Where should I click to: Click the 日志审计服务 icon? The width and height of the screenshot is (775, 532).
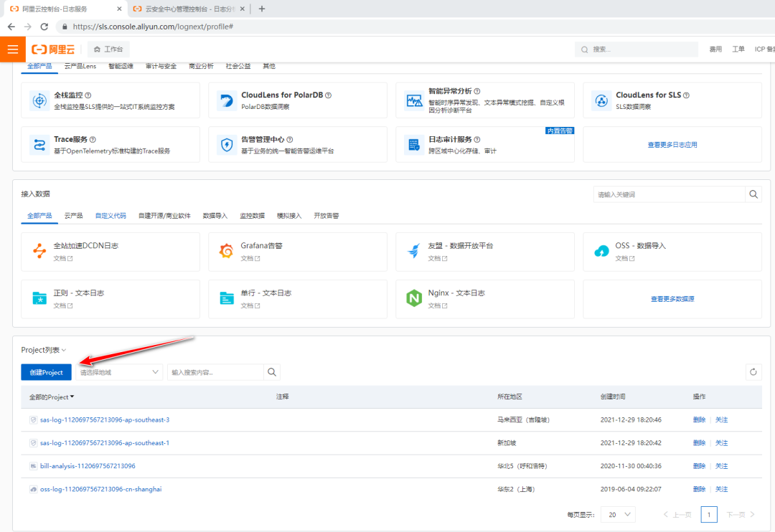pyautogui.click(x=414, y=145)
